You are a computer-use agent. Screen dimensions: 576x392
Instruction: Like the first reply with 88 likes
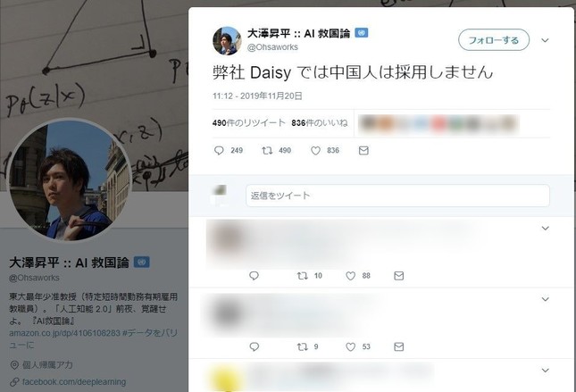350,276
